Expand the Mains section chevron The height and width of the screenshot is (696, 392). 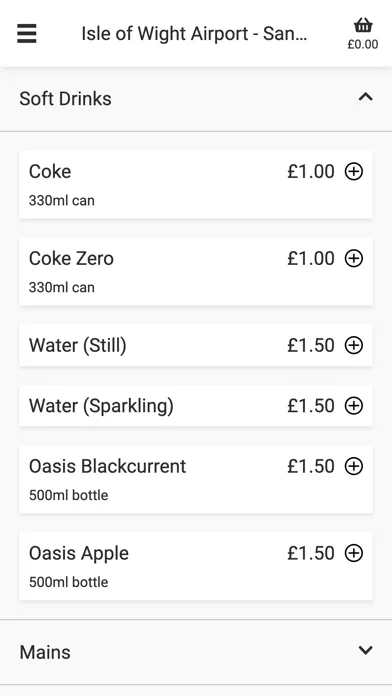pyautogui.click(x=365, y=650)
